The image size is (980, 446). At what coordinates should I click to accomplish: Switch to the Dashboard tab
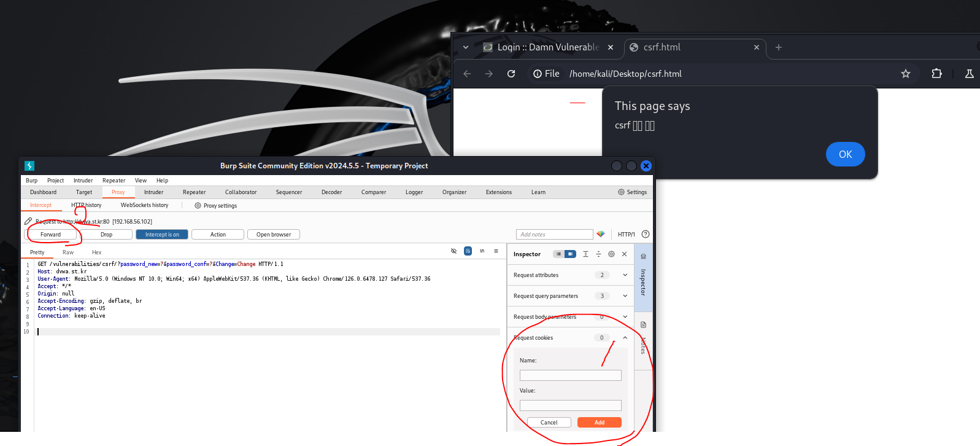click(44, 192)
